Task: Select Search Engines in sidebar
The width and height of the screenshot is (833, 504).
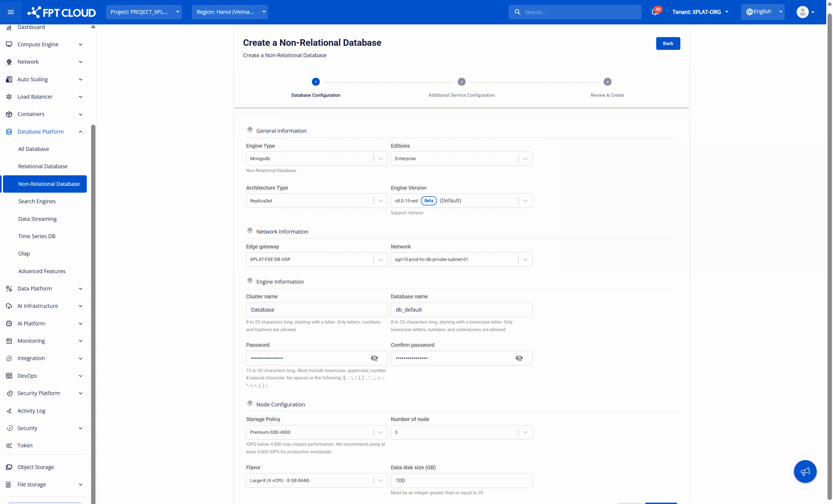Action: 37,201
